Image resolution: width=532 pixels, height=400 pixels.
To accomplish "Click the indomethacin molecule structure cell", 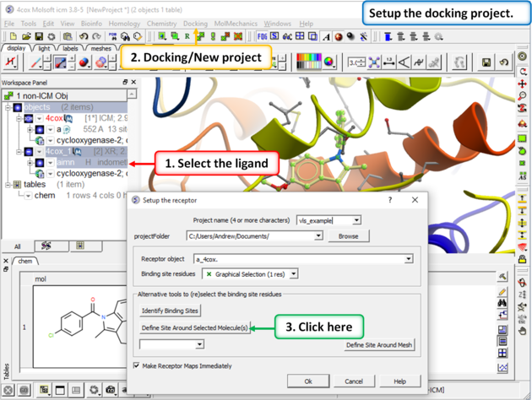I will [x=80, y=326].
